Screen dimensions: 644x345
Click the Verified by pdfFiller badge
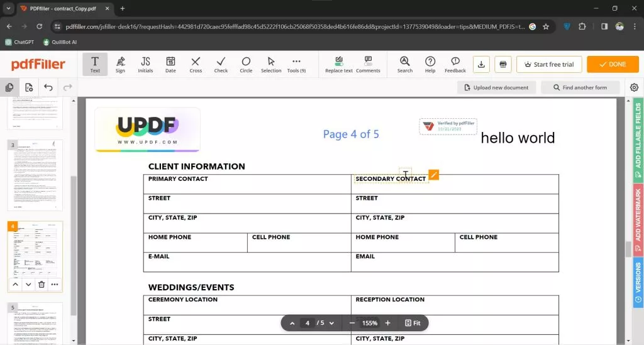pos(448,126)
